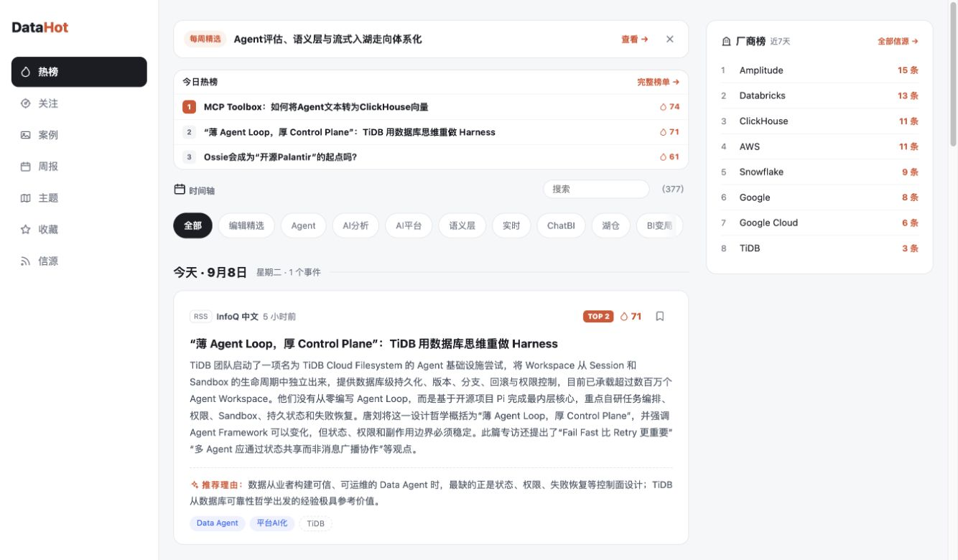Click the book icon beside 主题
The image size is (958, 560).
pyautogui.click(x=26, y=198)
